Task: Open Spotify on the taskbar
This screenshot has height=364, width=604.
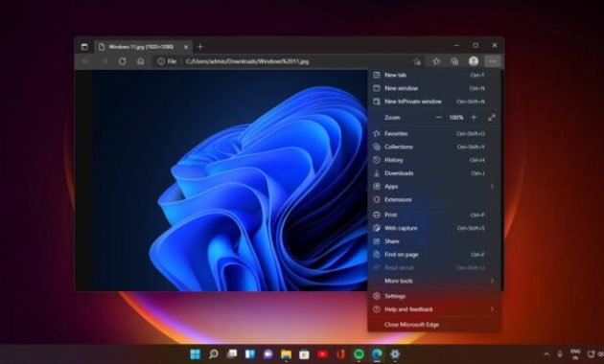Action: (x=359, y=354)
